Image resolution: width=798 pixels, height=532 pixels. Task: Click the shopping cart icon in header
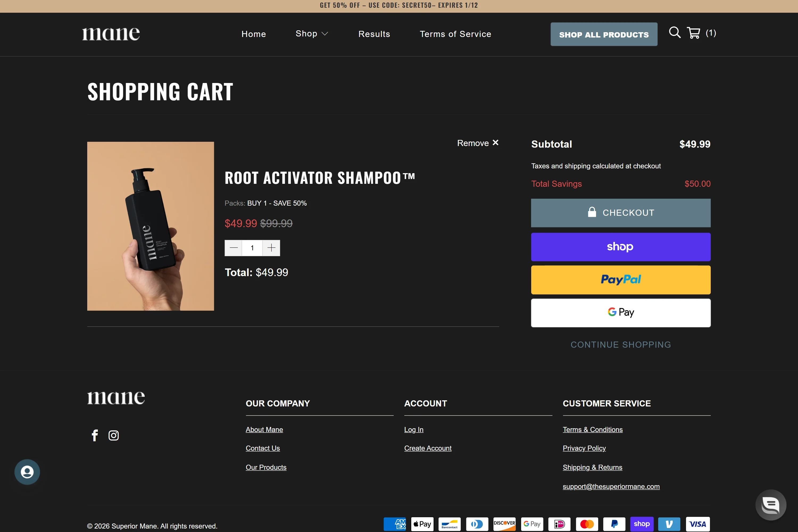[x=693, y=33]
